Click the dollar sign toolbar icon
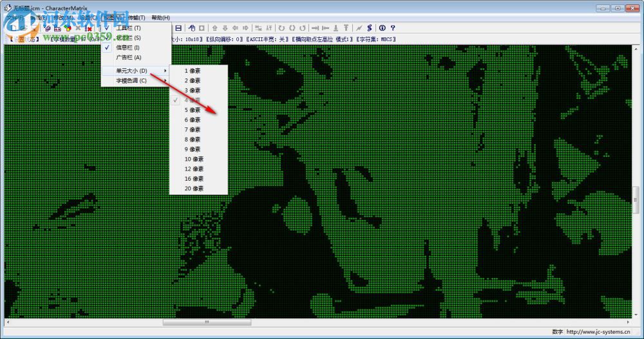The height and width of the screenshot is (339, 644). click(x=369, y=28)
